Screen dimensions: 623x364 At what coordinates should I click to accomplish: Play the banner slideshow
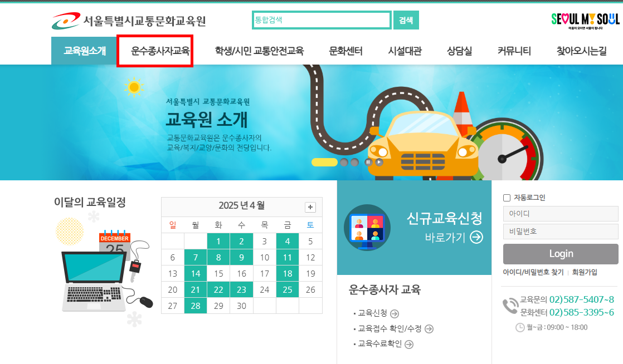(379, 162)
